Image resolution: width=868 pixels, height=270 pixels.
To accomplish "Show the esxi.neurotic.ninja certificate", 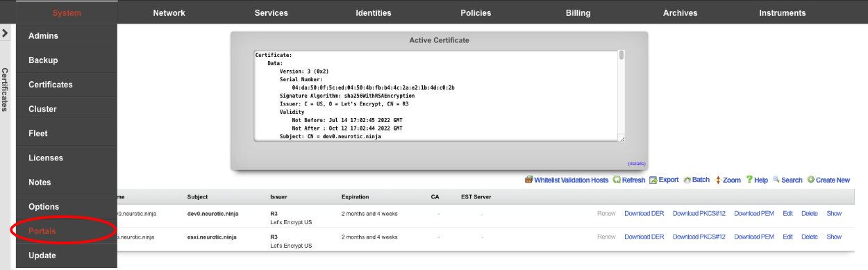I will click(834, 237).
